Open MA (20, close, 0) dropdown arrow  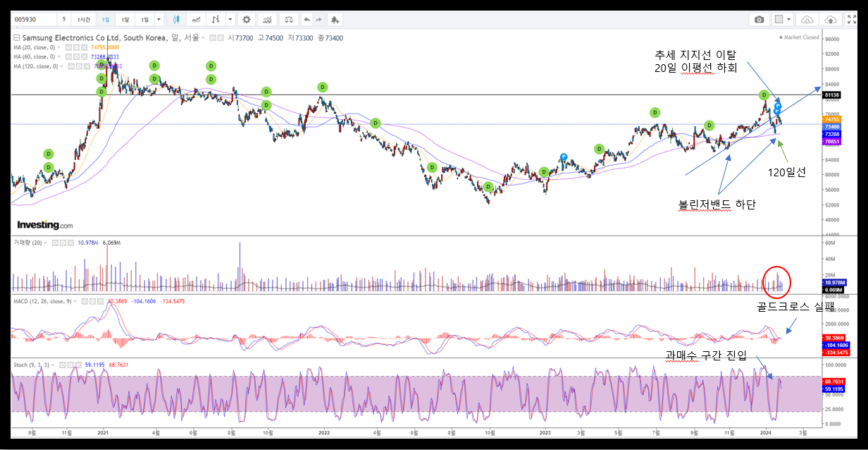click(x=59, y=47)
